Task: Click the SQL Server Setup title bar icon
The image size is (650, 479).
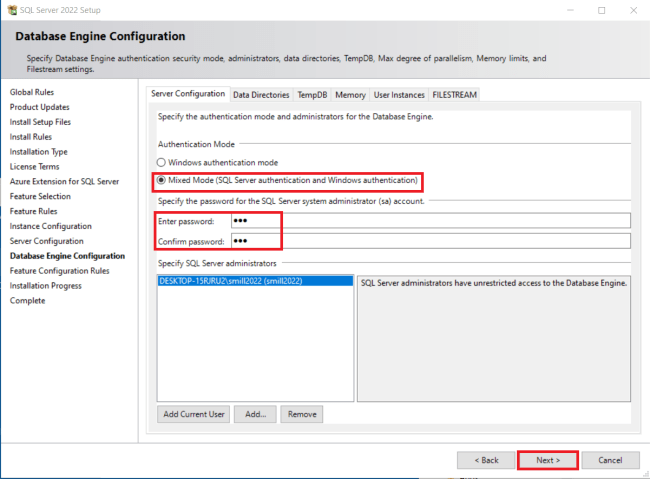Action: point(12,10)
